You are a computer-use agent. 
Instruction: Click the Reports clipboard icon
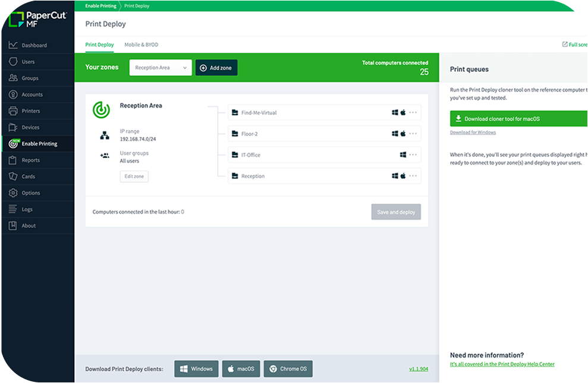coord(12,160)
